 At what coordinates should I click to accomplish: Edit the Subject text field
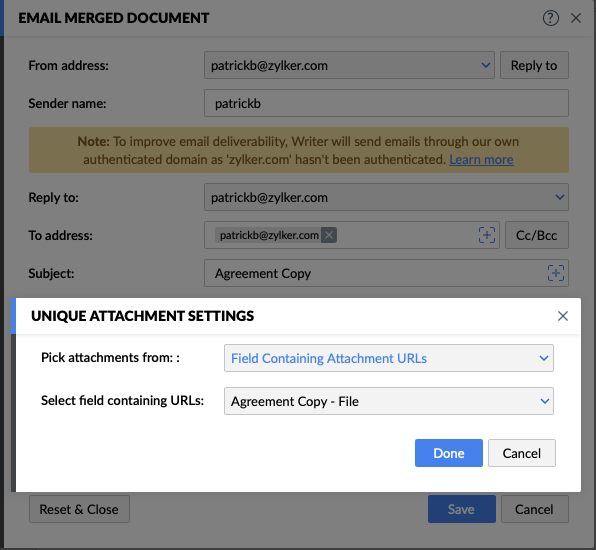374,273
